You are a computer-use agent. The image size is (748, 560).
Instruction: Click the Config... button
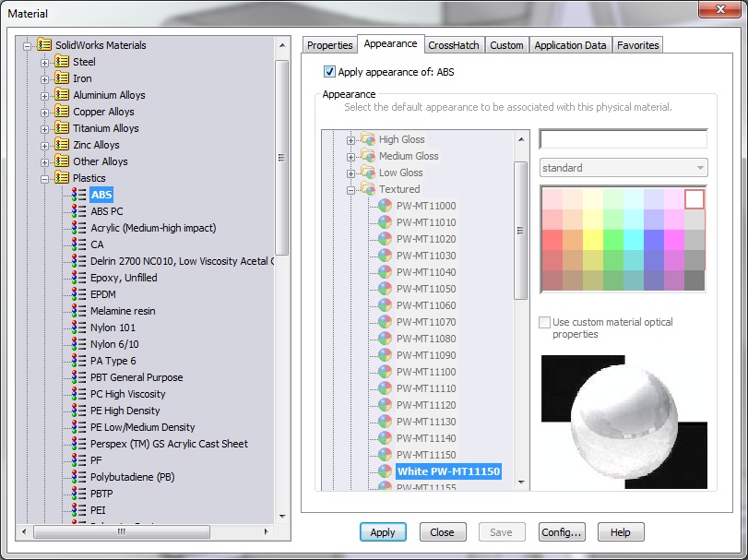point(562,531)
